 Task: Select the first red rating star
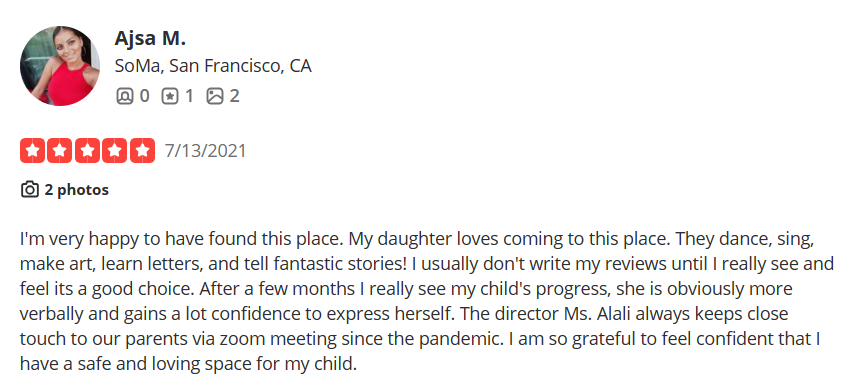(33, 150)
